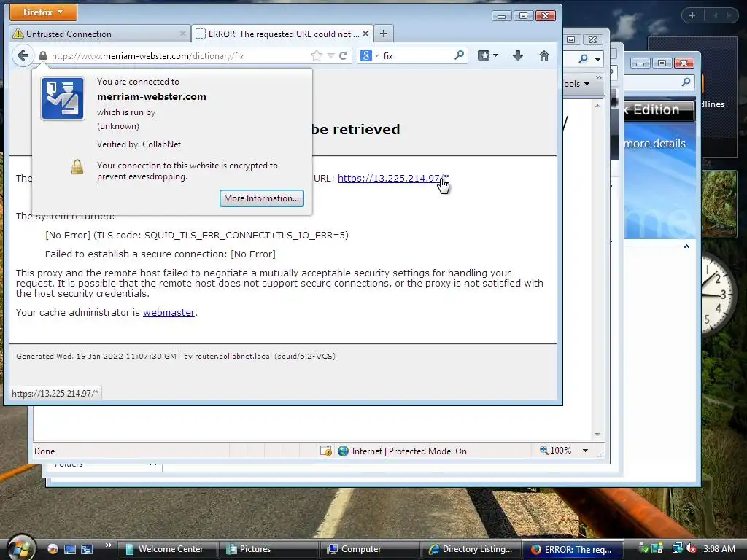Click the SQUID_TLS_ERR_CONNECT error text

197,236
